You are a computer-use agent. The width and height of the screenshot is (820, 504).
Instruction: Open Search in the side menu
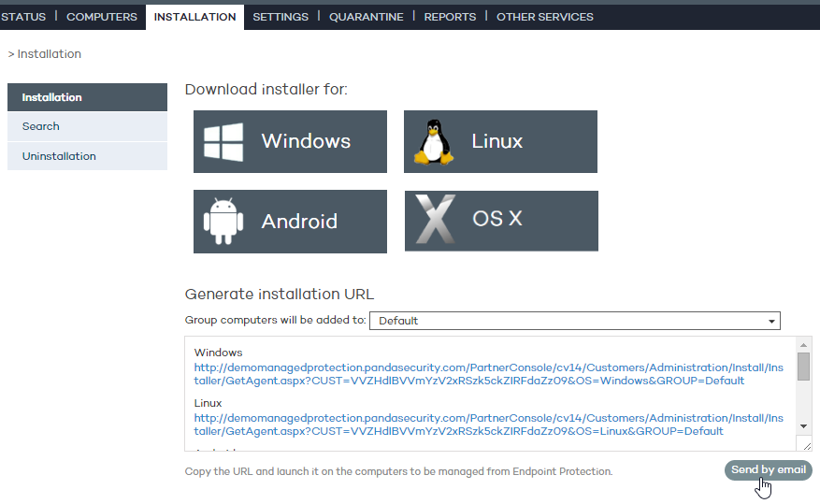pos(87,126)
